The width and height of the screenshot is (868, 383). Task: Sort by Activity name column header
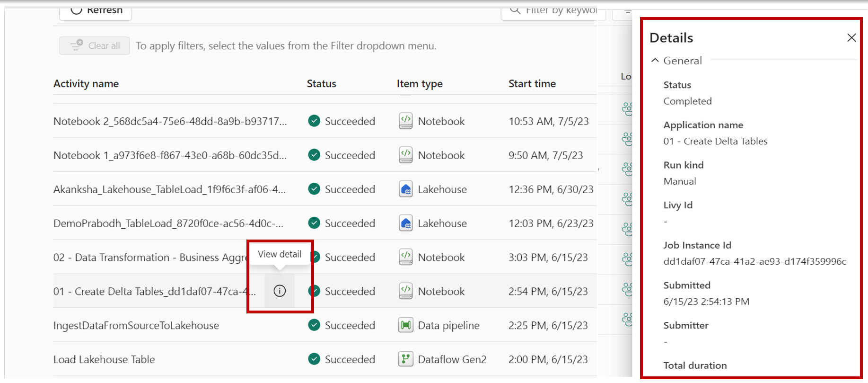(86, 84)
